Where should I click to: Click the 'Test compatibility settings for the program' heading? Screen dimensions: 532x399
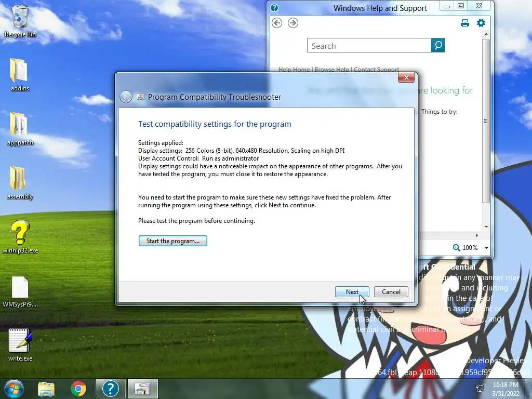tap(215, 124)
